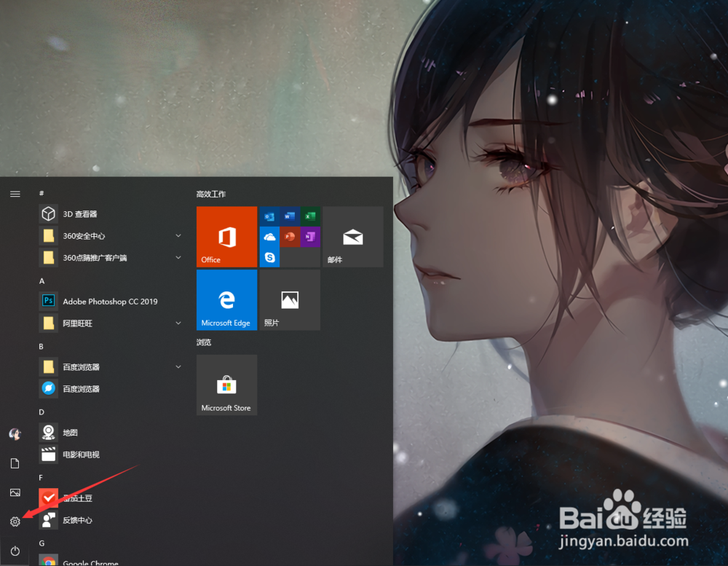The image size is (728, 566).
Task: Click the user account avatar
Action: (15, 433)
